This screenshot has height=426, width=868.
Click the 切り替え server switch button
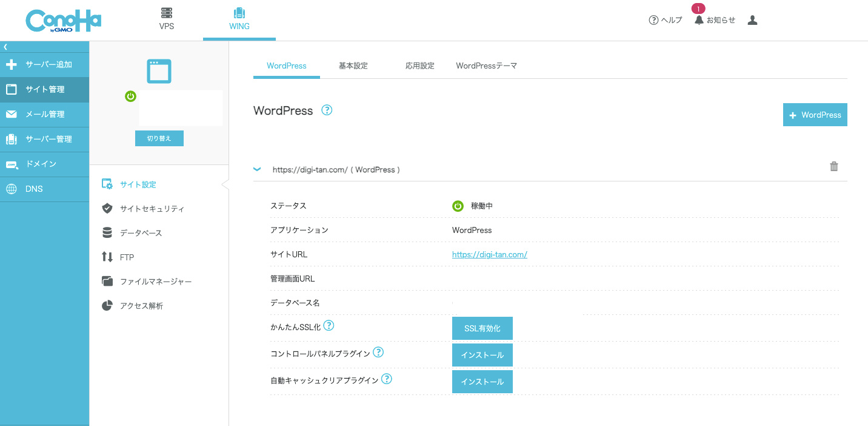click(x=159, y=138)
